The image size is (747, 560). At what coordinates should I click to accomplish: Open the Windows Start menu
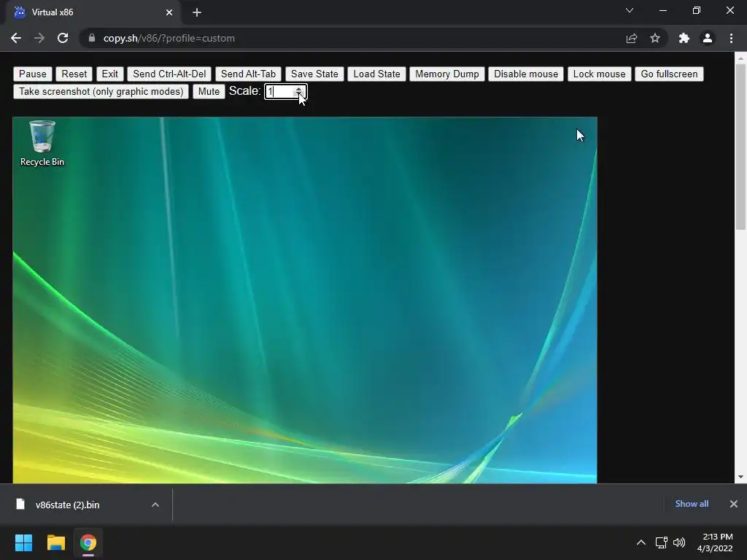[23, 542]
